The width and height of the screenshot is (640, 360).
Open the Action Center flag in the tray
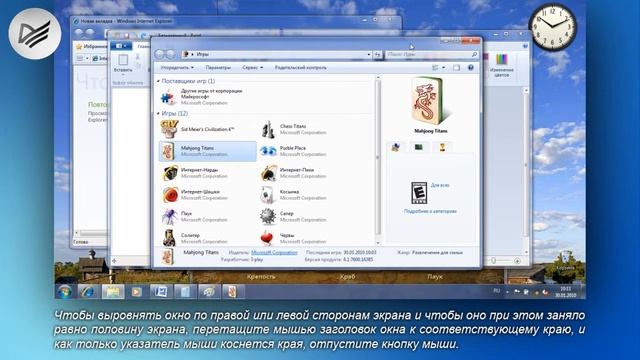[x=517, y=291]
